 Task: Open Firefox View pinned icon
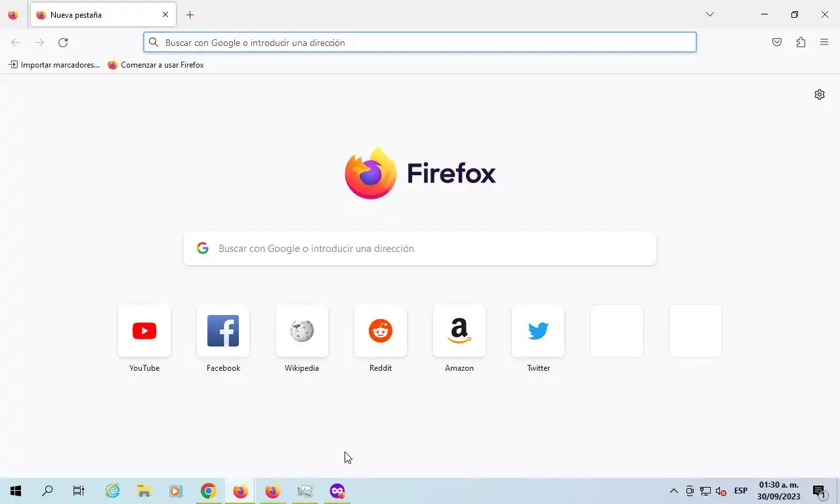click(x=13, y=14)
